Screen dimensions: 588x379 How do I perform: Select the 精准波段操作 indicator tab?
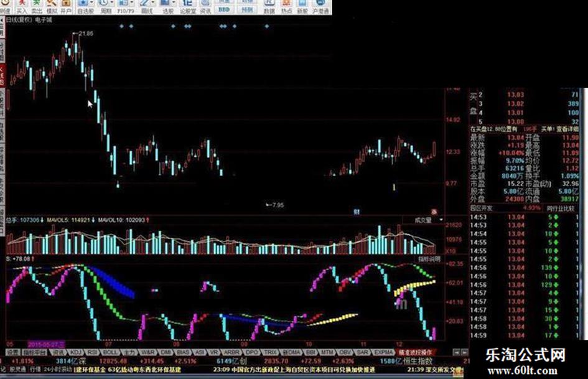[x=415, y=352]
